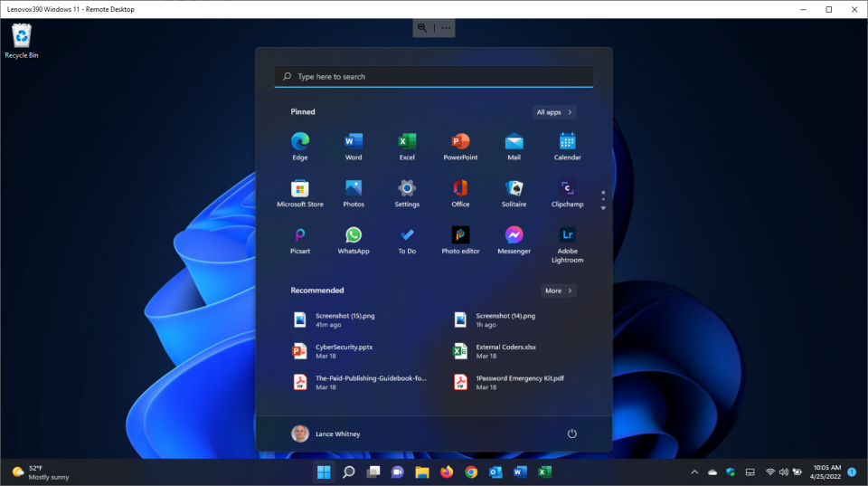868x486 pixels.
Task: Open Lance Whitney account menu
Action: 326,434
